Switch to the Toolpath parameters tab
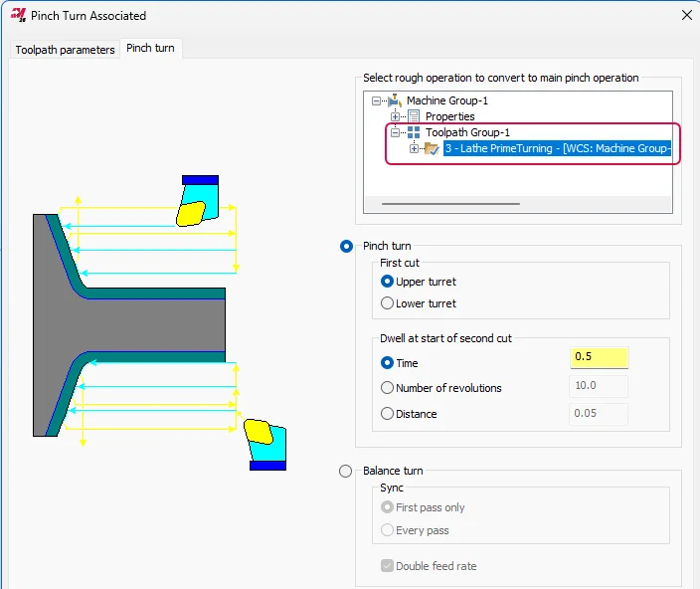 [65, 49]
